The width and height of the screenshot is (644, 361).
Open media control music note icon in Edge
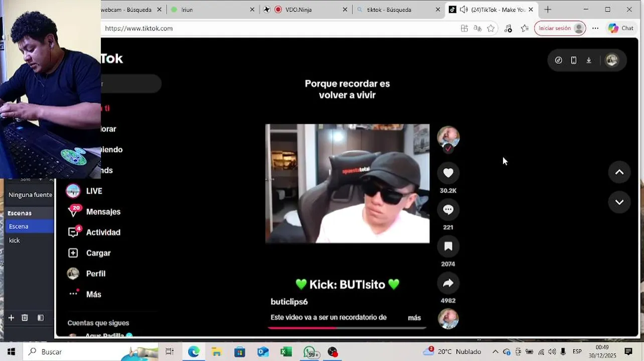point(508,29)
